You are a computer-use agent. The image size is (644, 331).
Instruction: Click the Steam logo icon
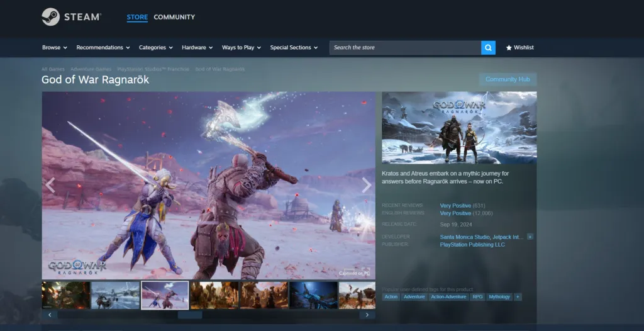[x=50, y=17]
